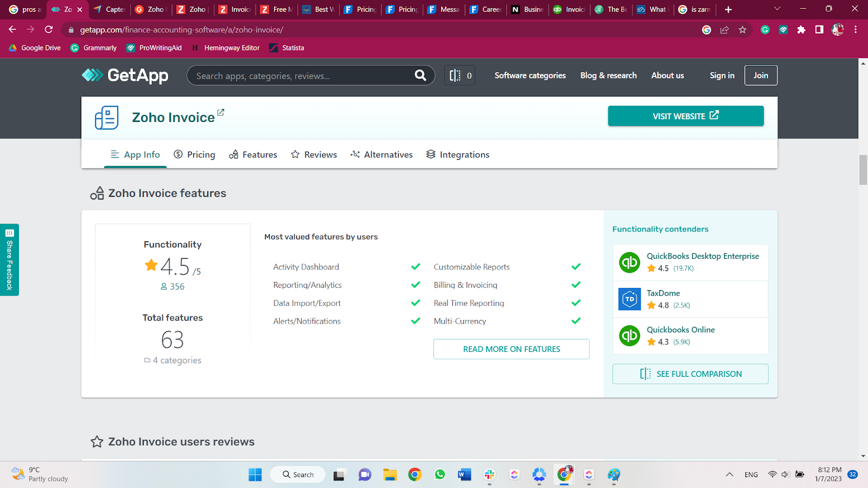Image resolution: width=868 pixels, height=488 pixels.
Task: Open the TaxDome contender link
Action: pos(663,293)
